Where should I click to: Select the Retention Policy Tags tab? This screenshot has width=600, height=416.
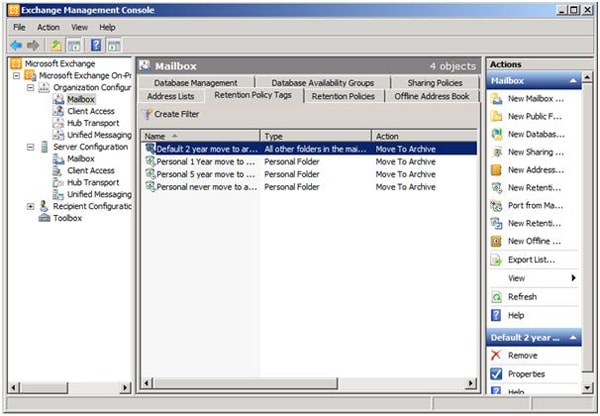coord(253,95)
